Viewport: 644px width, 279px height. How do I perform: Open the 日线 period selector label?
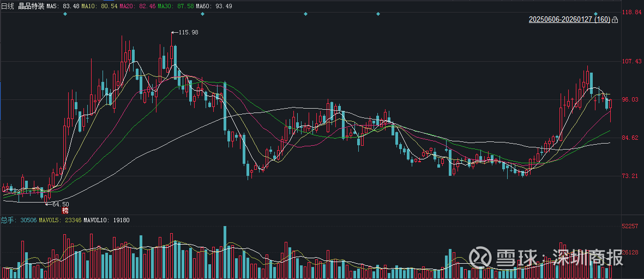click(x=7, y=6)
